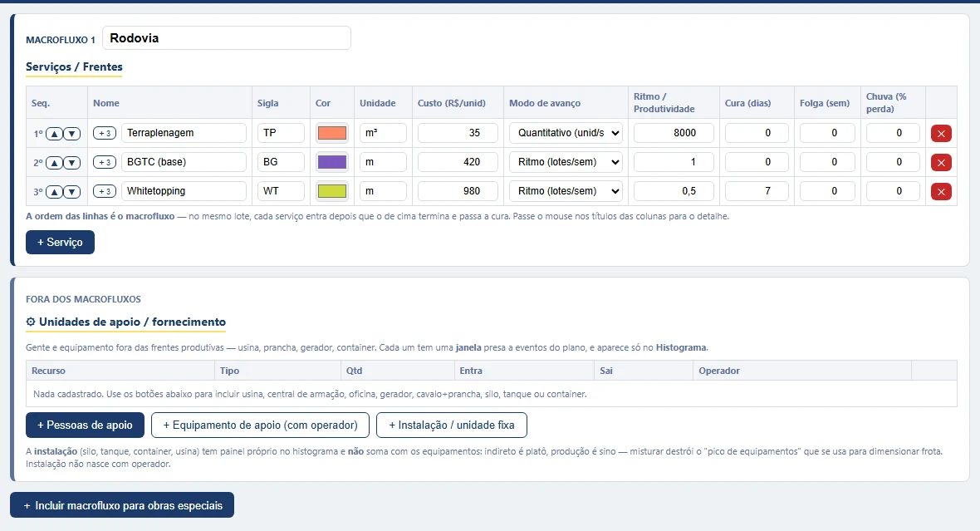The image size is (980, 531).
Task: Move Whitetopping row down
Action: click(x=72, y=191)
